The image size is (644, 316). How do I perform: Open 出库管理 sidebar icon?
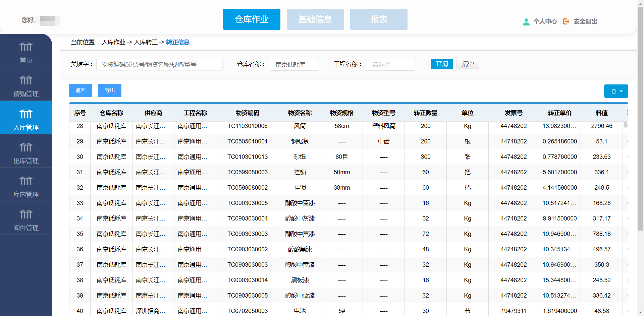point(26,147)
